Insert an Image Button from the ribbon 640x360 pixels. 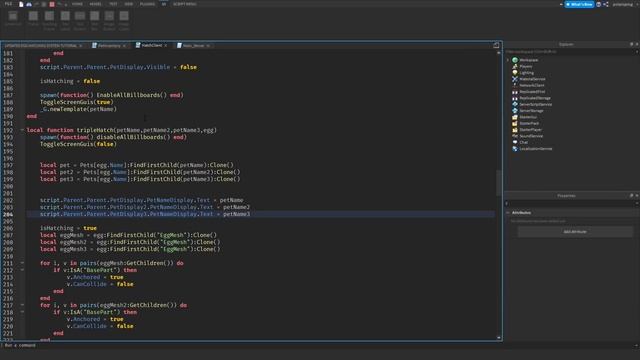click(109, 20)
